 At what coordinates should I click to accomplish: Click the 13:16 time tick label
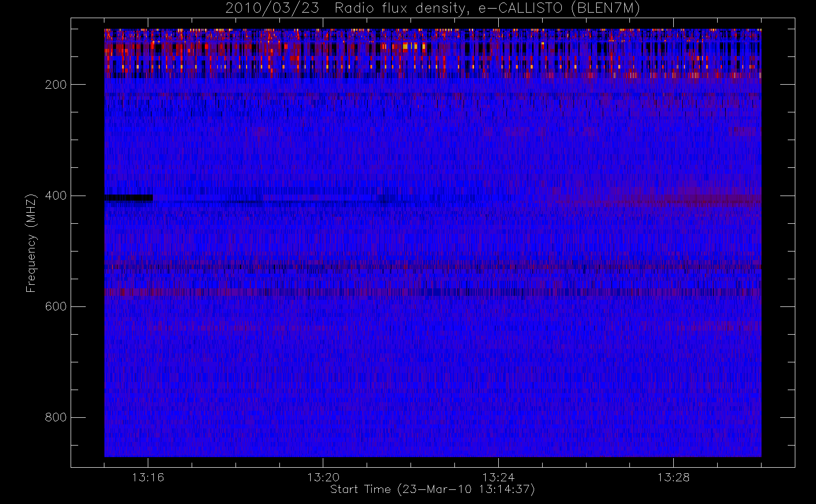(x=148, y=477)
